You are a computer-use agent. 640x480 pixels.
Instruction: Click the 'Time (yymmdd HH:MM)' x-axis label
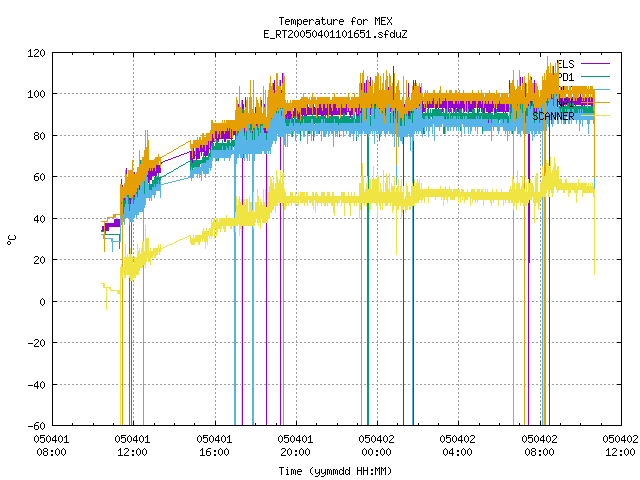[335, 471]
